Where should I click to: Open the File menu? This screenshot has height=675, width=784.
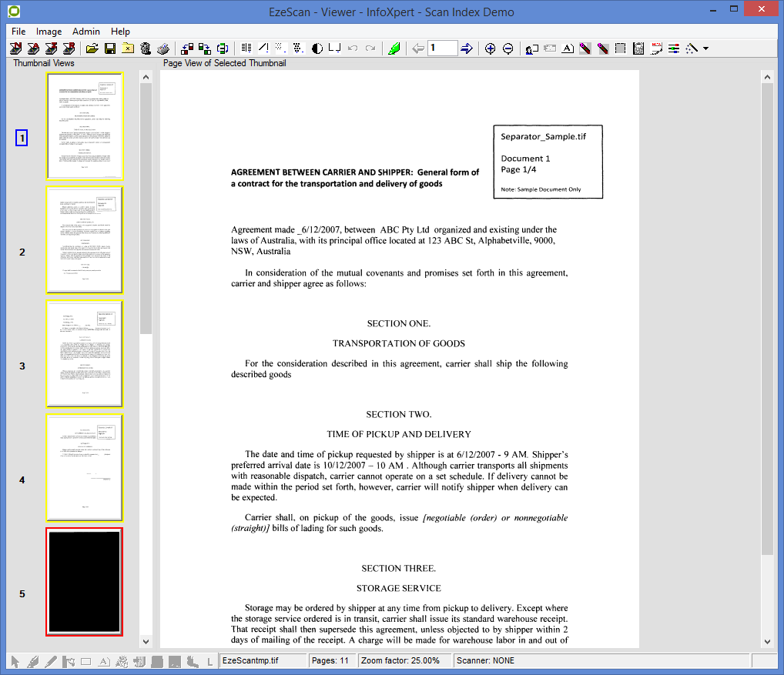tap(18, 32)
